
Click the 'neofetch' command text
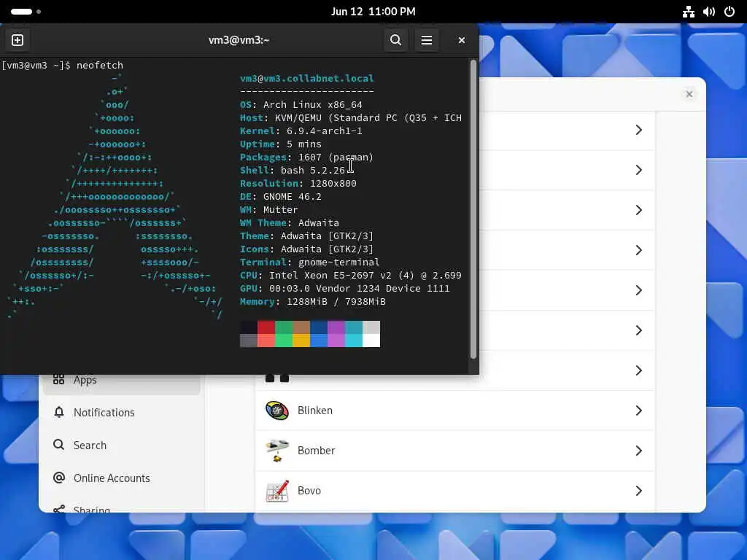point(99,65)
